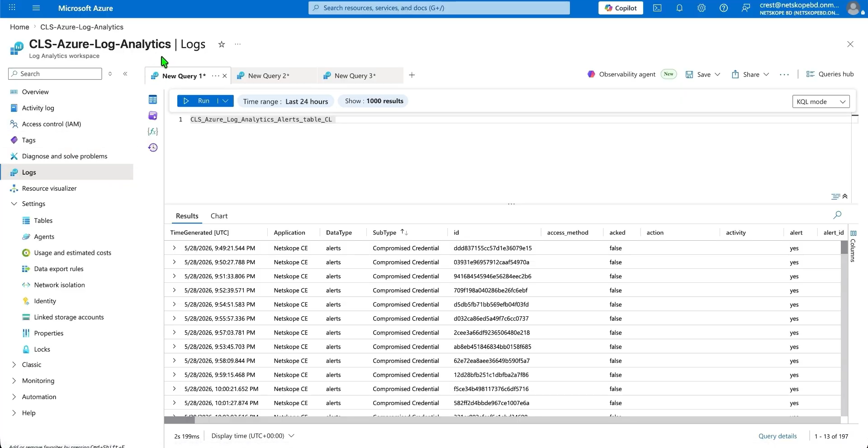Click the query editor line 1 text
The height and width of the screenshot is (448, 868).
pyautogui.click(x=261, y=119)
